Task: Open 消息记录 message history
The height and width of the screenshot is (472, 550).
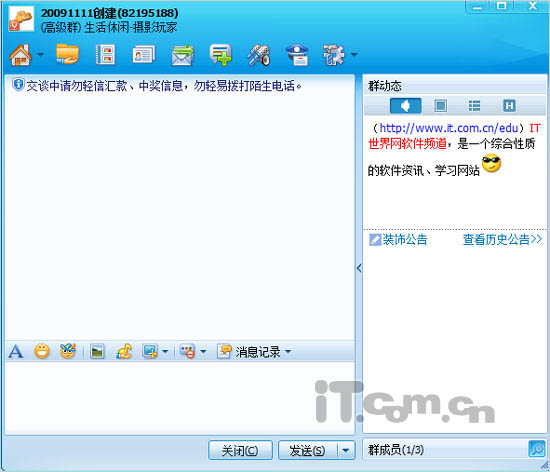Action: (249, 352)
